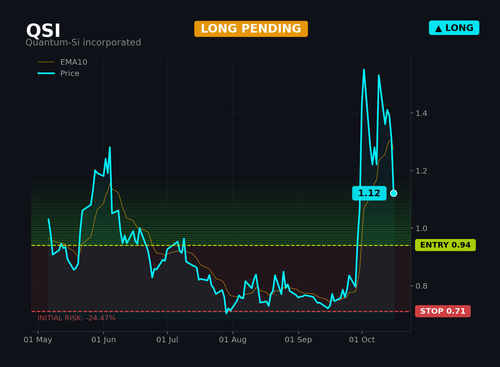Click the Price legend entry
This screenshot has width=500, height=367.
[x=59, y=73]
